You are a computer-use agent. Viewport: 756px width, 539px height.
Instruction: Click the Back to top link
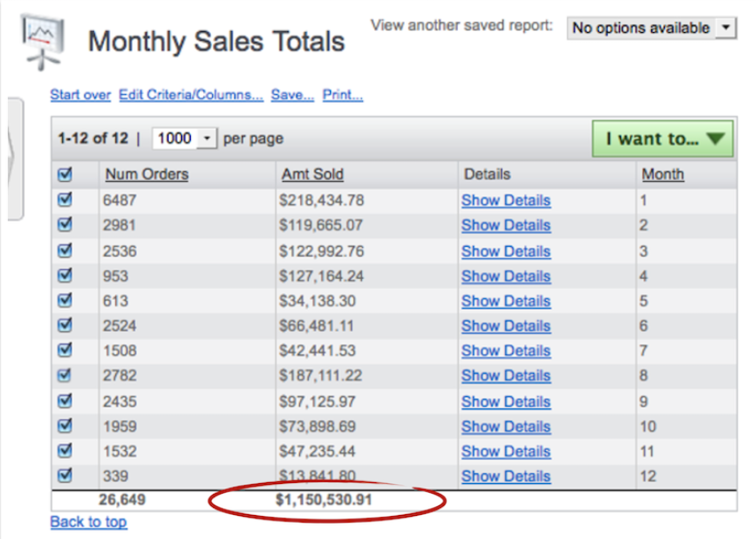pyautogui.click(x=89, y=522)
